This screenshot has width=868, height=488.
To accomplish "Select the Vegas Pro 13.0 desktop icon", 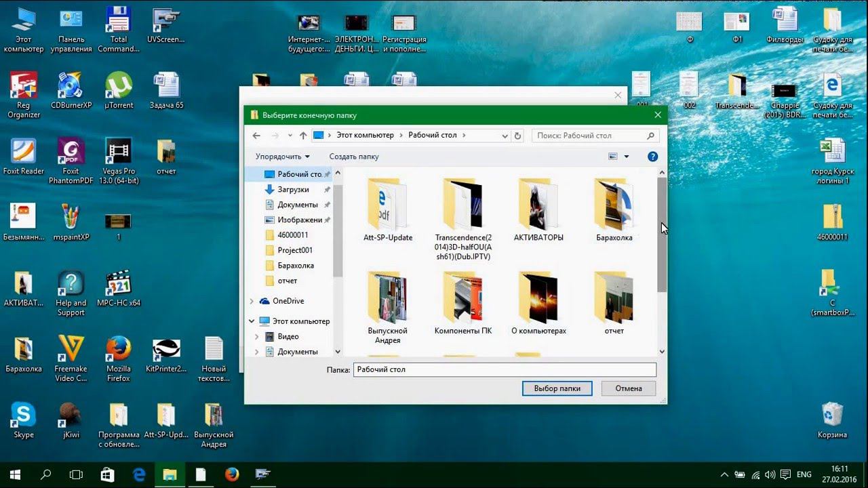I will 119,161.
